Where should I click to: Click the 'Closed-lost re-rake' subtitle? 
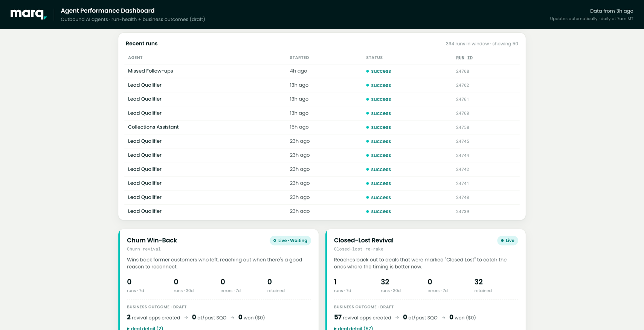tap(359, 249)
